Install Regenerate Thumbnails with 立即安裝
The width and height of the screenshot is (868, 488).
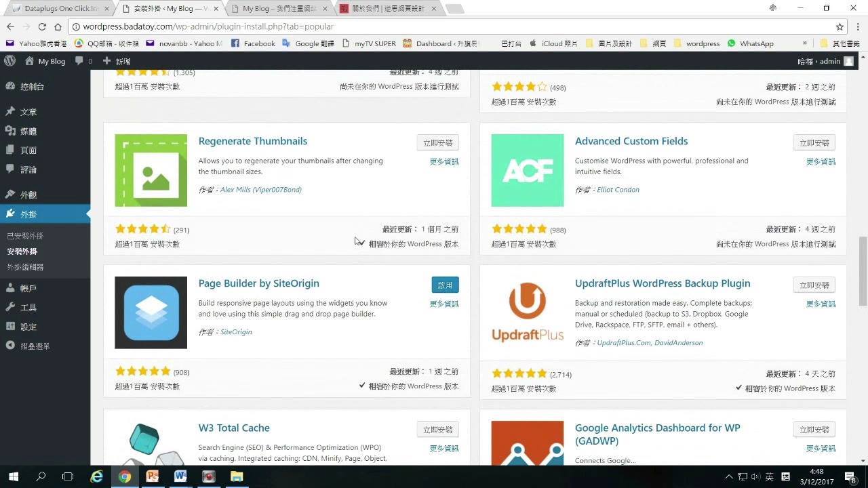438,143
